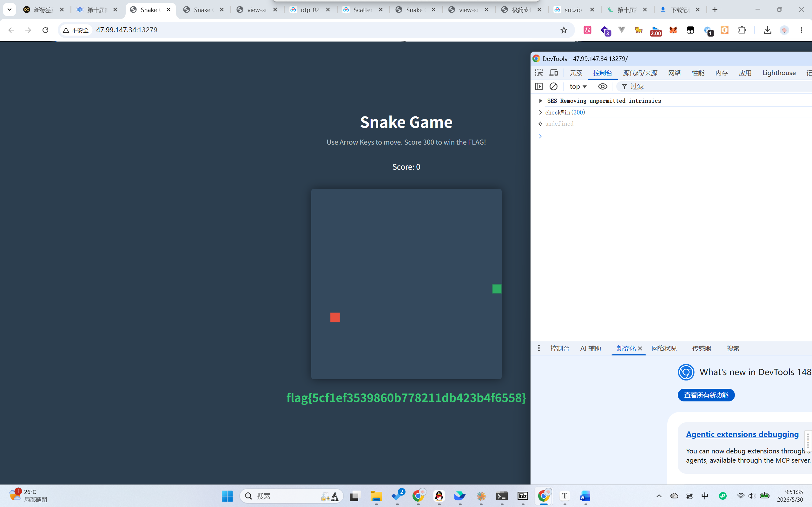Bookmark this page with the star icon
The image size is (812, 507).
tap(564, 30)
